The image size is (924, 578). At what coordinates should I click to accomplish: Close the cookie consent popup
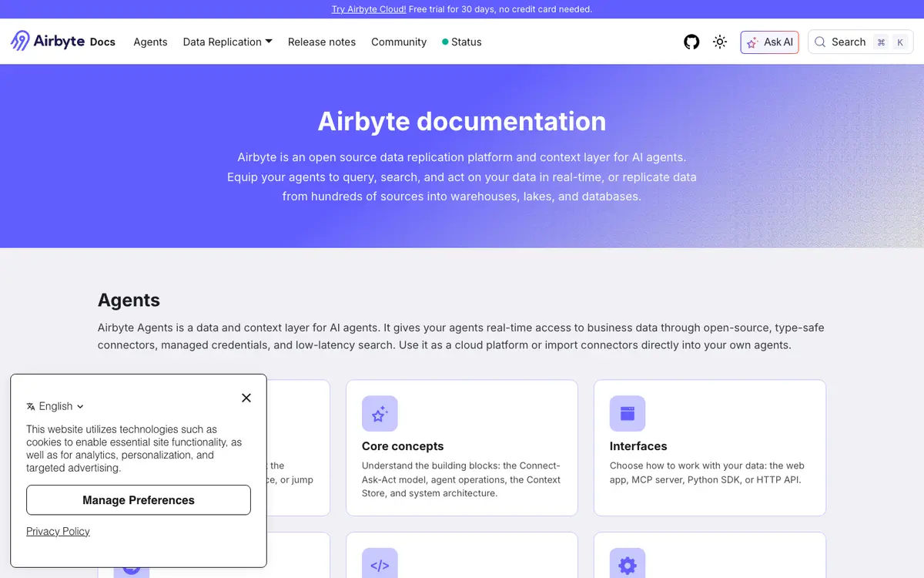coord(246,398)
